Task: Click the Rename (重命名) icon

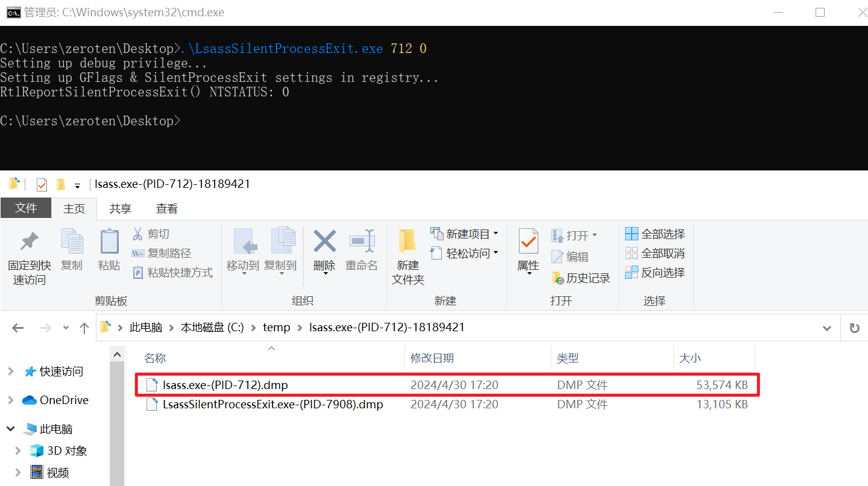Action: tap(362, 242)
